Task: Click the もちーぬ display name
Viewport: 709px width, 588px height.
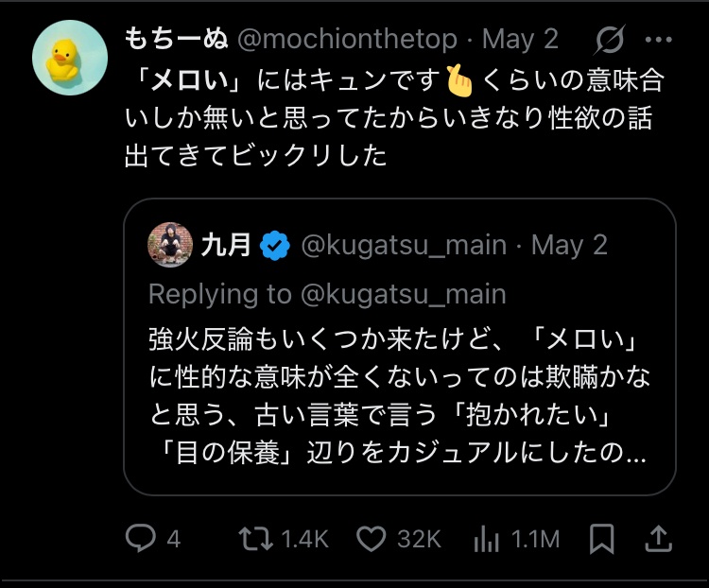Action: pyautogui.click(x=175, y=40)
